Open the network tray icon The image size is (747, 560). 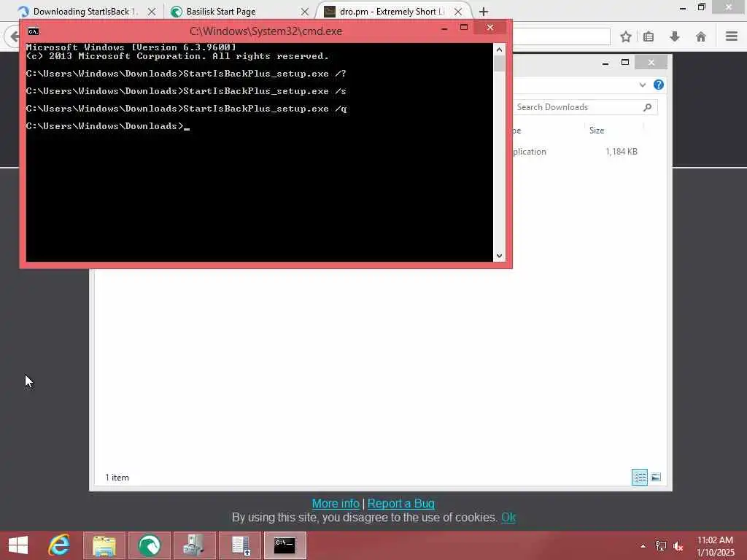(x=660, y=546)
